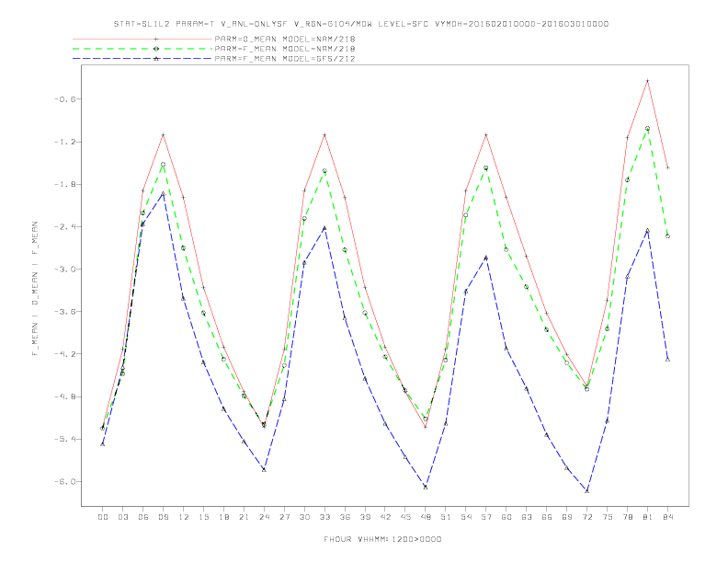
Task: Click x-axis tick label 30
Action: (304, 517)
